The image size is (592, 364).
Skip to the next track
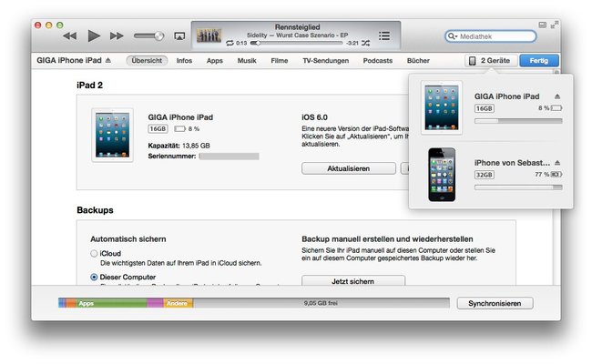117,36
